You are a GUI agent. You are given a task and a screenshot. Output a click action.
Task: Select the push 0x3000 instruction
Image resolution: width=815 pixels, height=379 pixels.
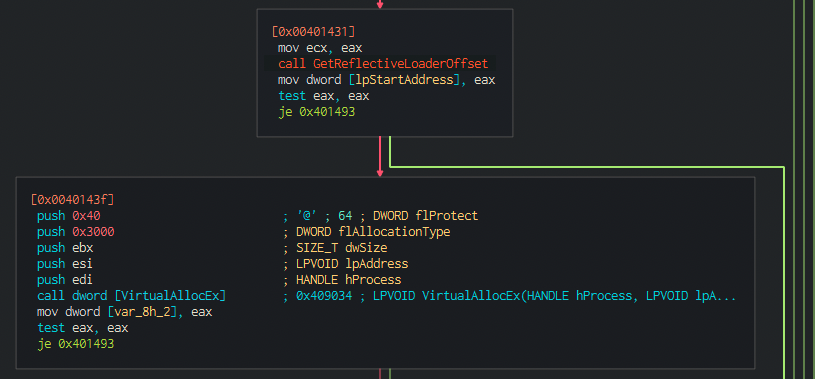(x=75, y=231)
